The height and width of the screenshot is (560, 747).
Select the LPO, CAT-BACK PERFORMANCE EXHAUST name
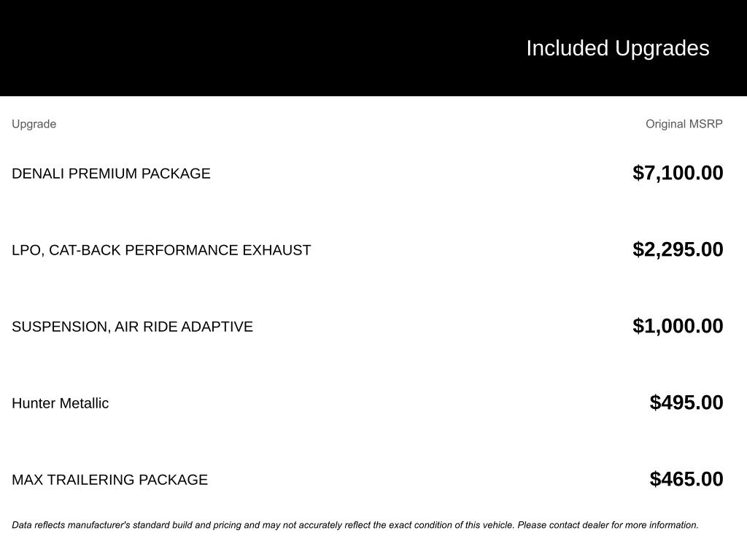[x=161, y=250]
